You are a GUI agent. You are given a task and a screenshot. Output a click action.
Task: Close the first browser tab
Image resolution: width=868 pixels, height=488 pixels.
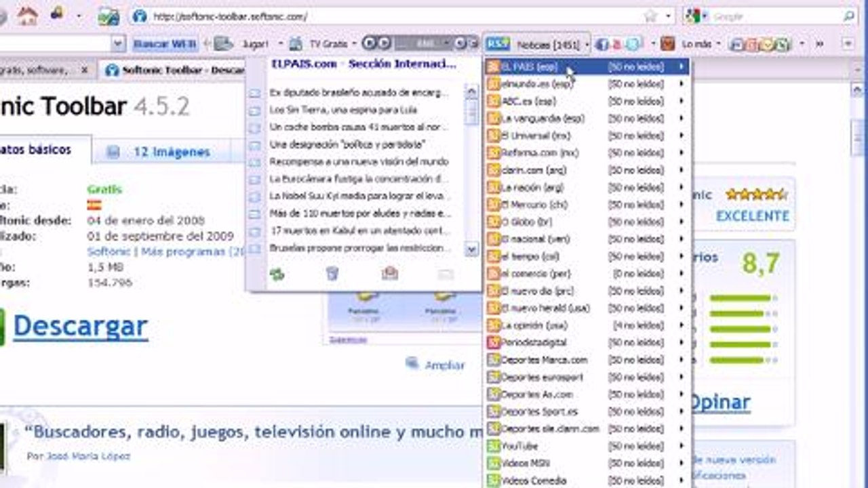(85, 70)
